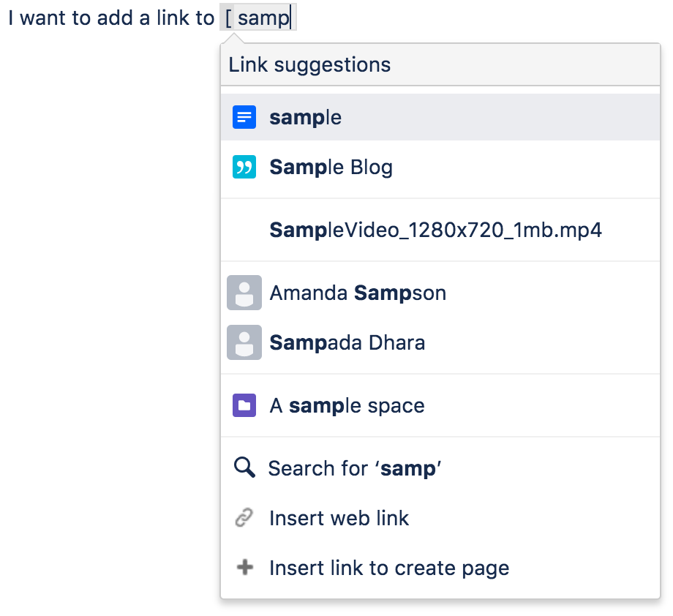The width and height of the screenshot is (673, 616).
Task: Choose the 'Sample Blog' suggestion
Action: click(x=440, y=167)
